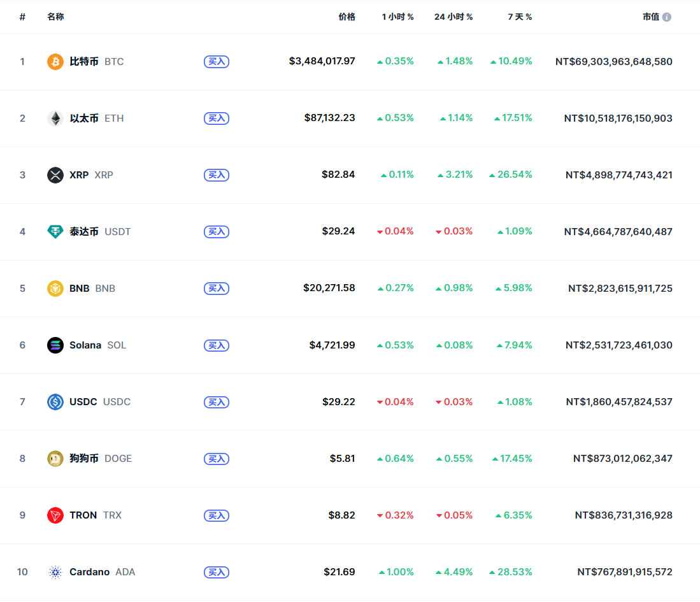This screenshot has width=700, height=602.
Task: Click the Solana logo icon
Action: click(x=55, y=345)
